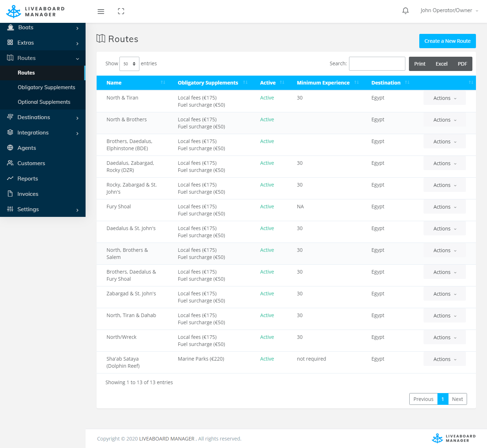Click the Invoices document icon
This screenshot has height=448, width=487.
10,194
